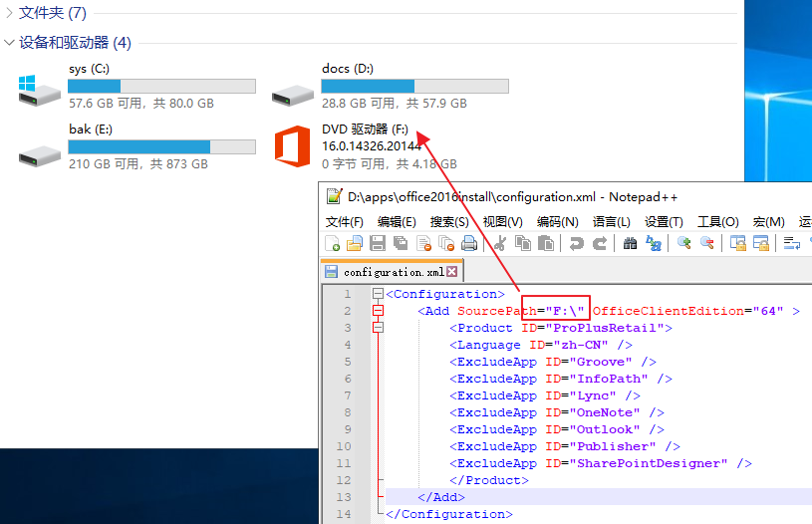Select the DVD drive (F:) Office icon
Screen dimensions: 812x524
click(293, 146)
